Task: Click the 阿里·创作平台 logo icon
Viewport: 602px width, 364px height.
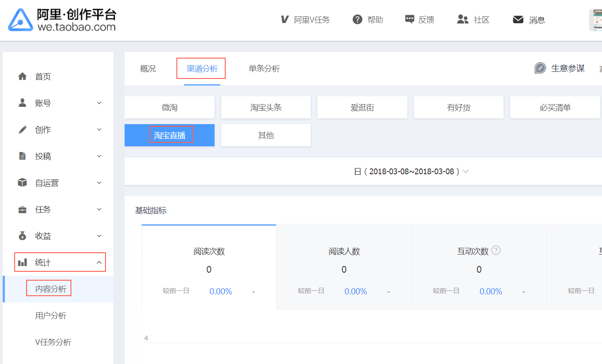Action: coord(21,20)
